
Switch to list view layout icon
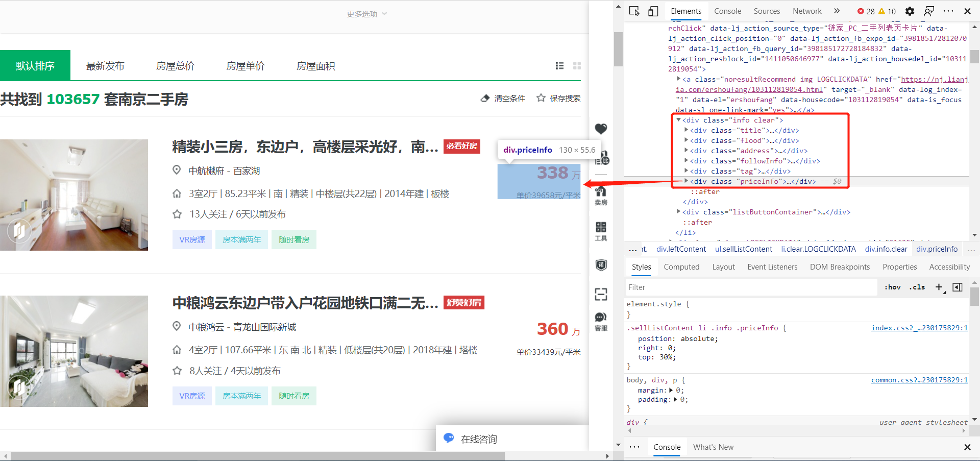[x=560, y=66]
